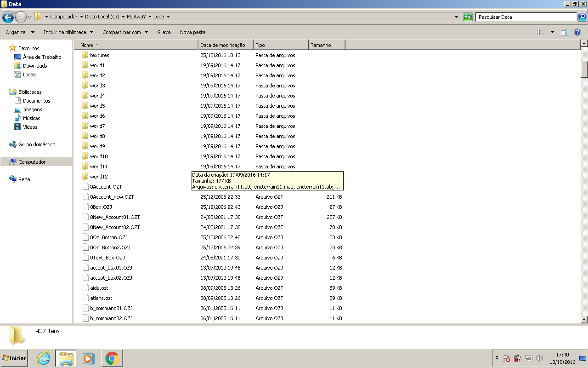588x368 pixels.
Task: Select Downloads in the Favoritos list
Action: coord(35,66)
